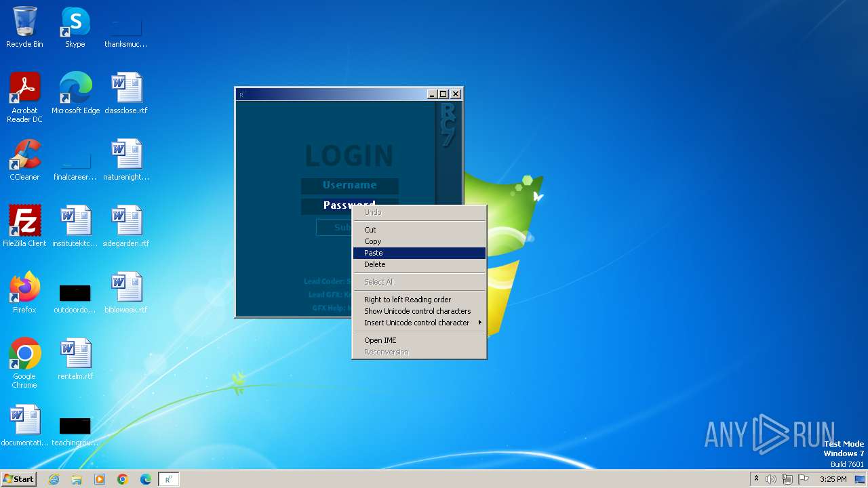This screenshot has height=488, width=868.
Task: Click the Password field in login window
Action: [x=350, y=205]
